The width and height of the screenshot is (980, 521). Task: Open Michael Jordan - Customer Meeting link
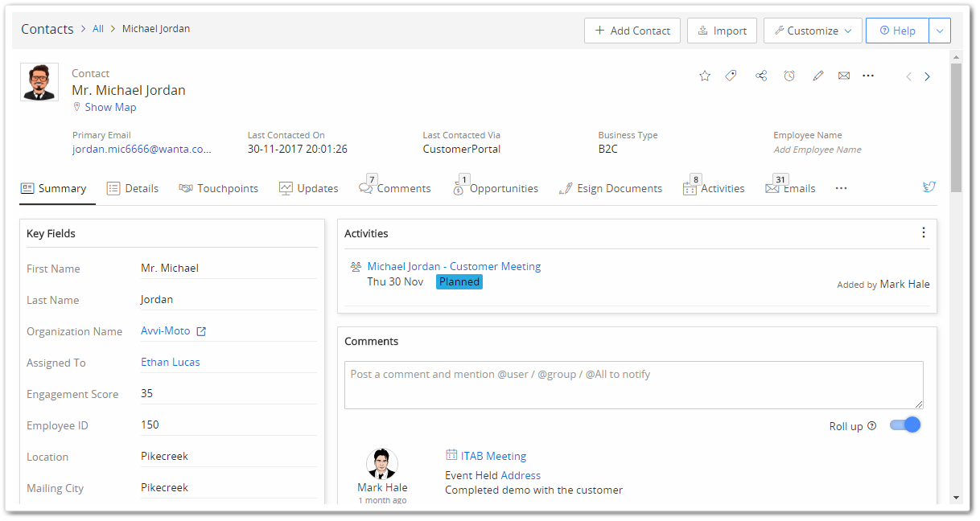[x=454, y=266]
